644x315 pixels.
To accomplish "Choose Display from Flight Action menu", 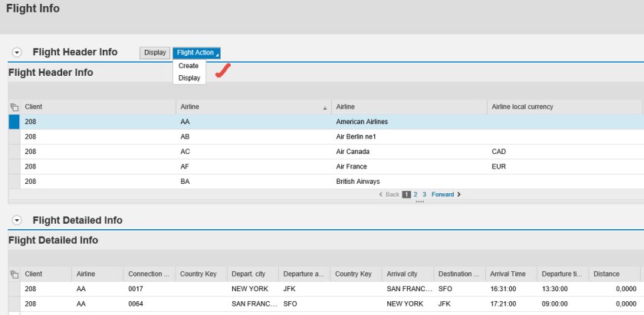I will pyautogui.click(x=189, y=77).
